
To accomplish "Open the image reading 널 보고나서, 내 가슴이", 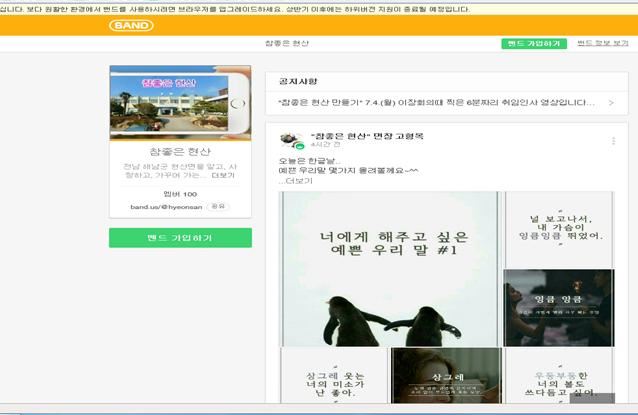I will (x=559, y=229).
